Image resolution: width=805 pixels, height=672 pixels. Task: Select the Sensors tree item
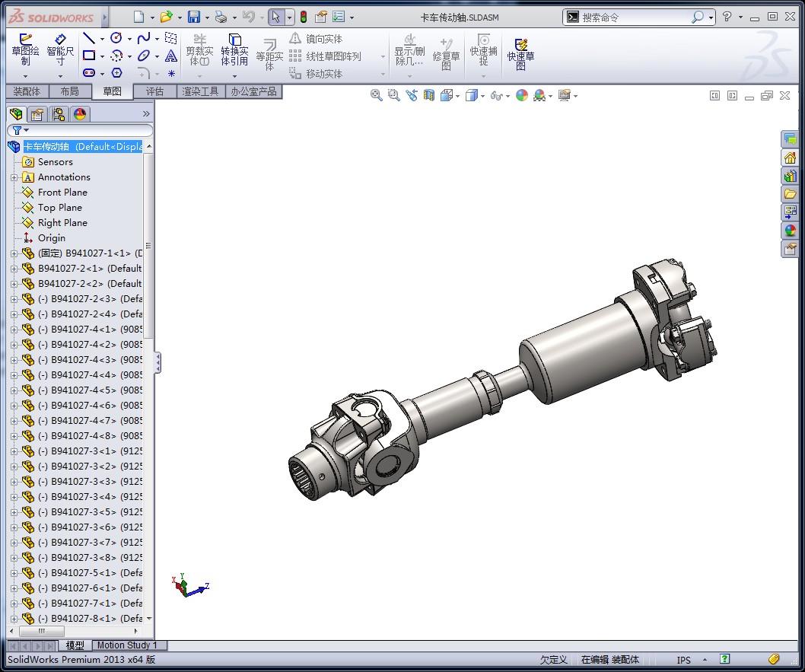click(56, 162)
